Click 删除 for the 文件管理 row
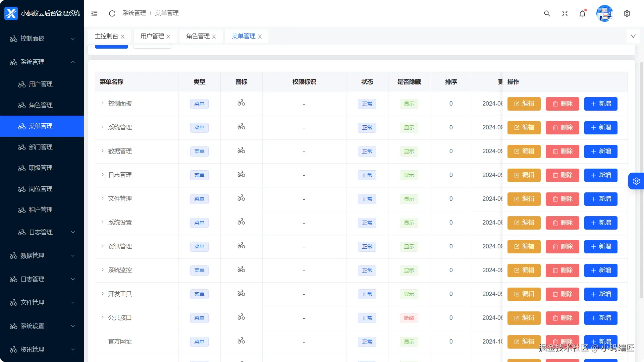644x362 pixels. point(562,199)
